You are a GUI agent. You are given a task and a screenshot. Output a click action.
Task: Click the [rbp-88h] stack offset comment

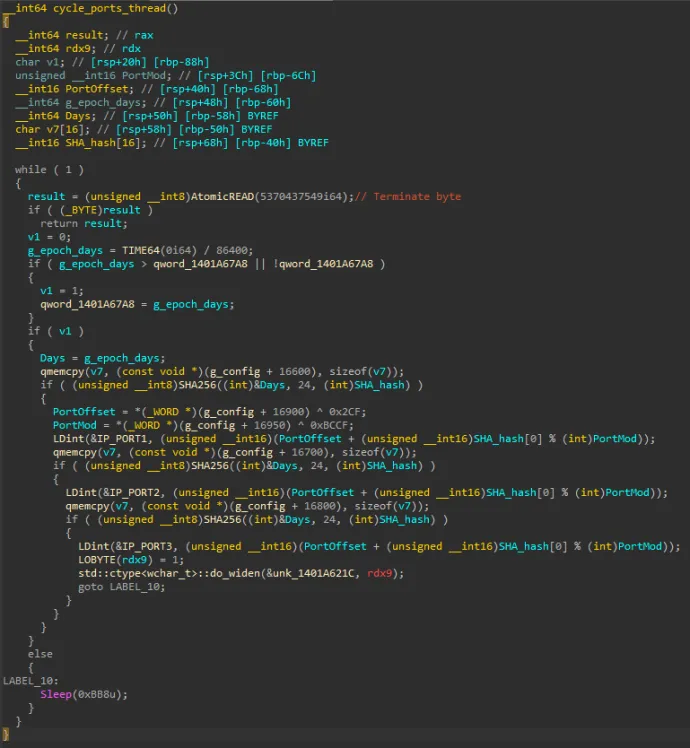coord(181,62)
